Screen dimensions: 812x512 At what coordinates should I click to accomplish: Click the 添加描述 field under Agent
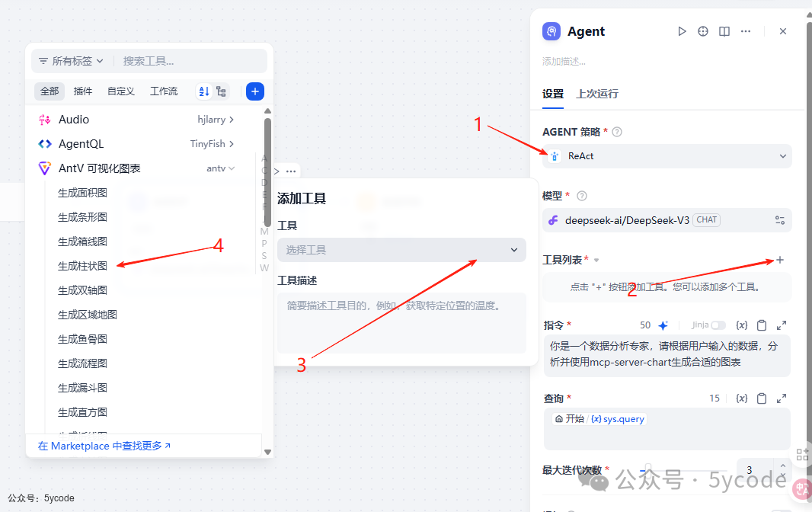564,62
